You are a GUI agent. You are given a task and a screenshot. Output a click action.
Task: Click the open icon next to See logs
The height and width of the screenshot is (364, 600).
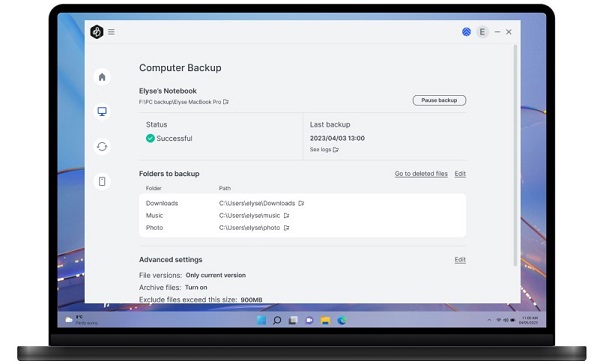tap(336, 150)
